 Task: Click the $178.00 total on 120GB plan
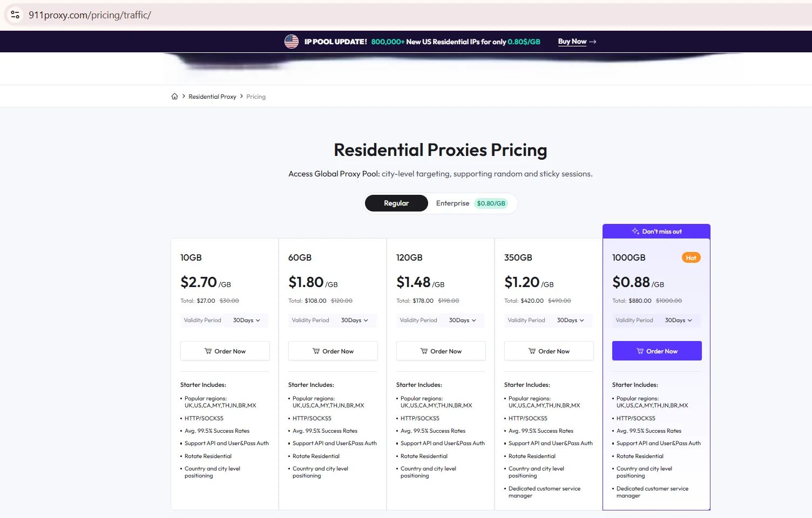423,301
